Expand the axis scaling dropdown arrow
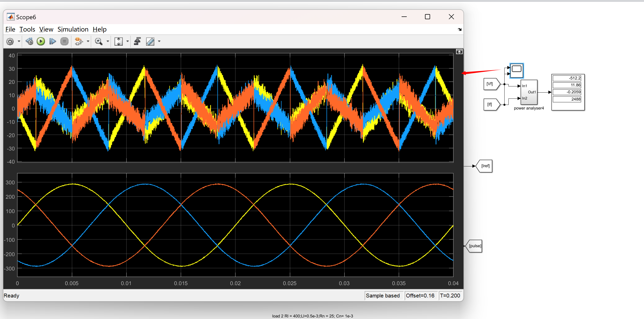Viewport: 644px width, 319px height. (127, 42)
